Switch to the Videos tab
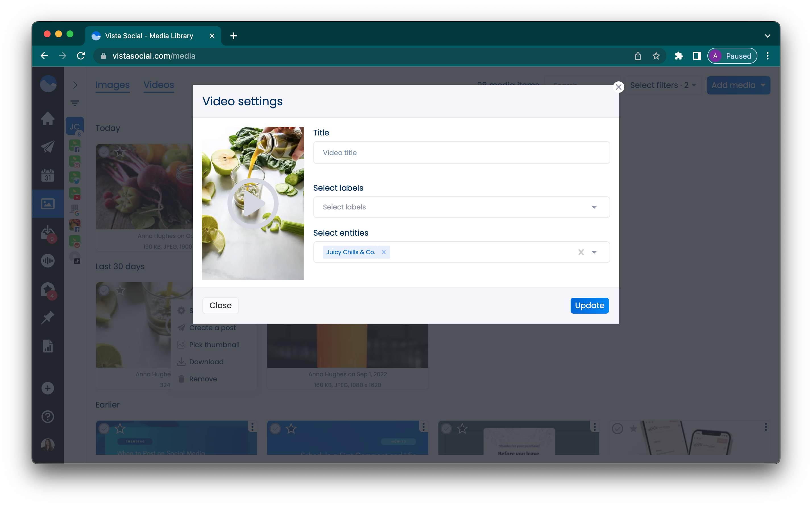The image size is (812, 506). [x=159, y=85]
